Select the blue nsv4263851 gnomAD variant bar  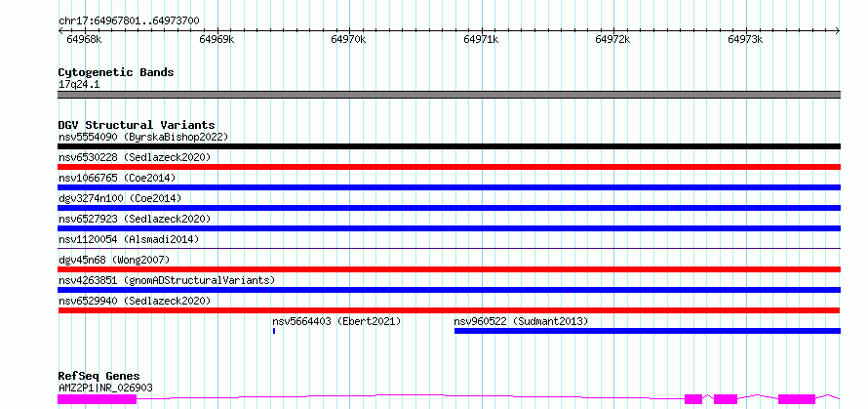[449, 290]
